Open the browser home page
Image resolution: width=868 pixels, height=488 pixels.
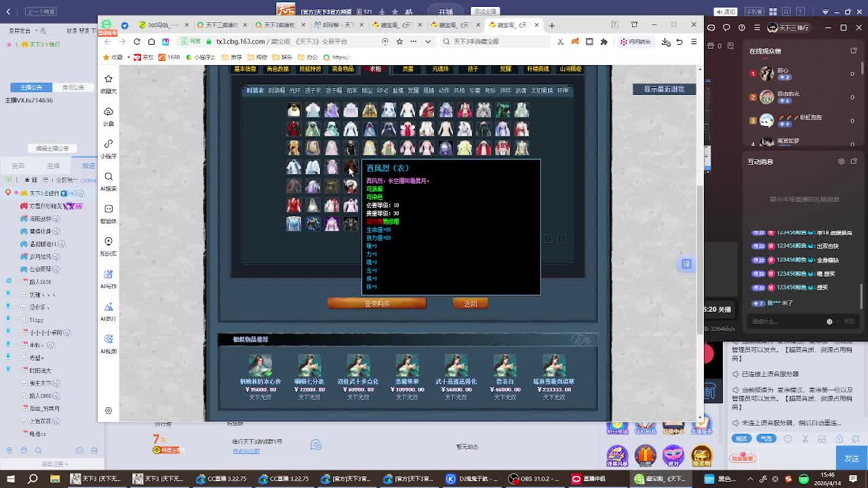(x=151, y=41)
